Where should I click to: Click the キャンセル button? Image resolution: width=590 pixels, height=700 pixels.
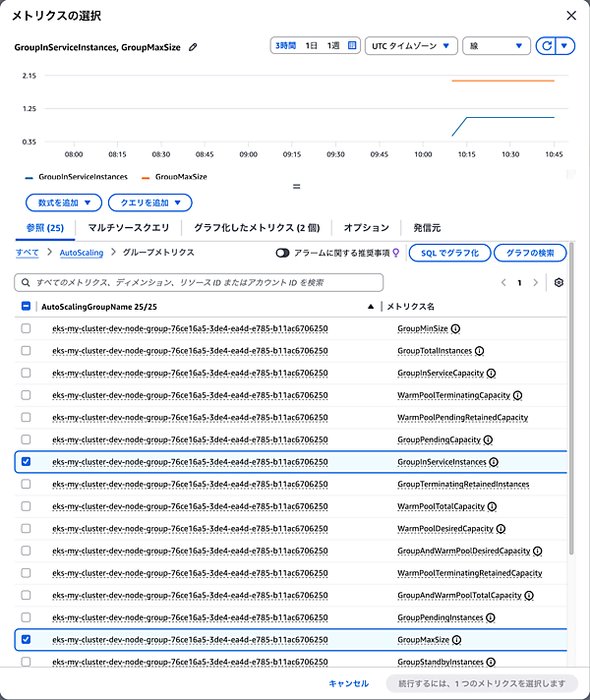click(349, 683)
